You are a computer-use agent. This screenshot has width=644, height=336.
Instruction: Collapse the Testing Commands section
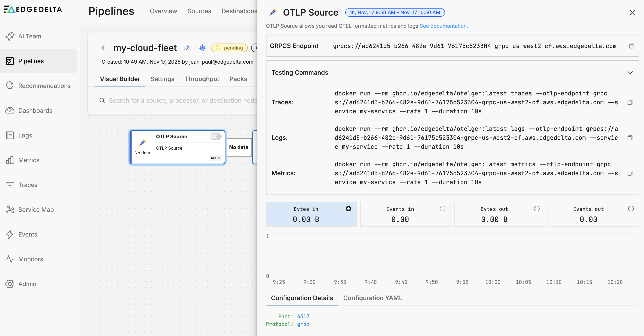(630, 73)
